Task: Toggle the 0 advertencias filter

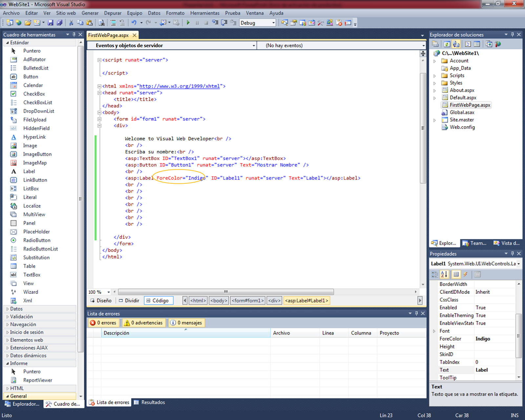Action: [x=144, y=323]
